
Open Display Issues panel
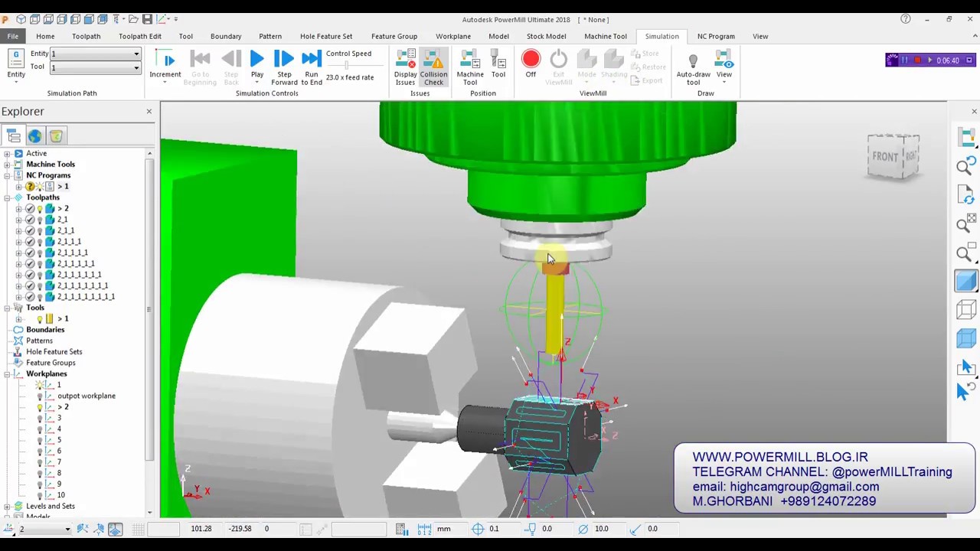tap(406, 67)
